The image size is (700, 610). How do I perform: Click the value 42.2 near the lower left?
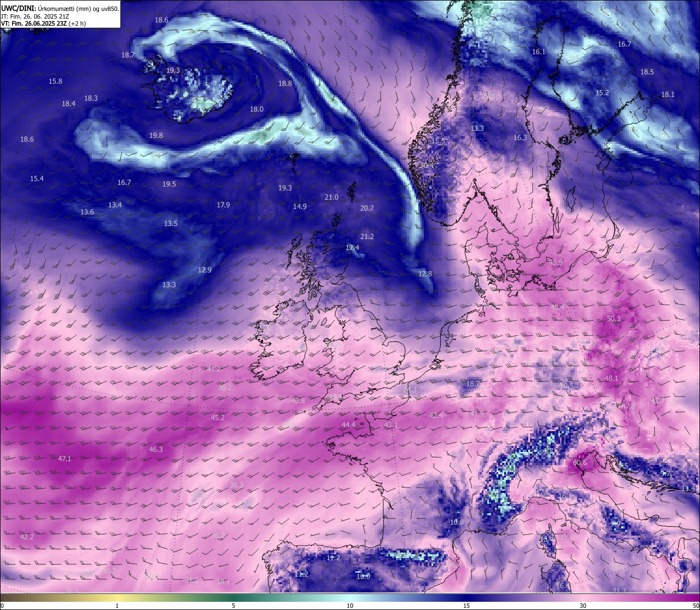[x=27, y=537]
